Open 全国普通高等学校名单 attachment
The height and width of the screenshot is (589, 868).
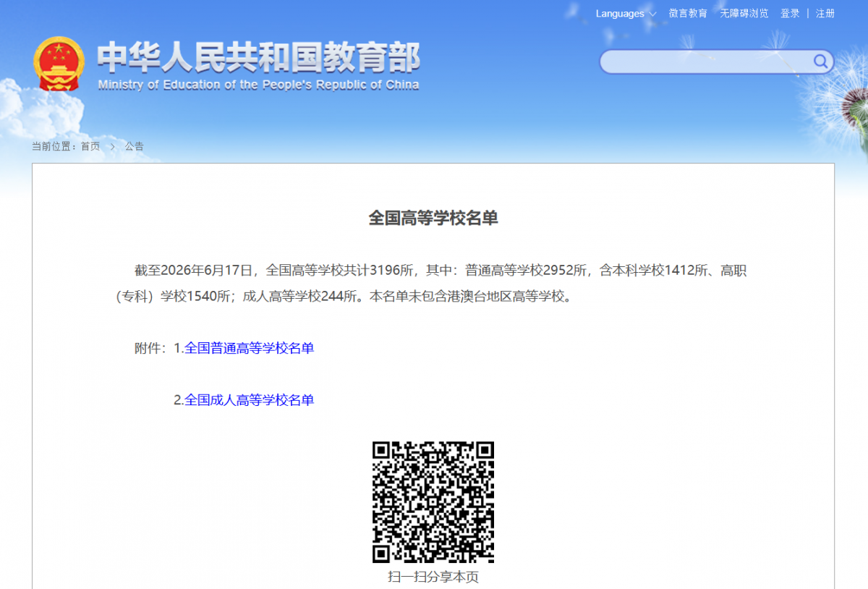coord(250,348)
